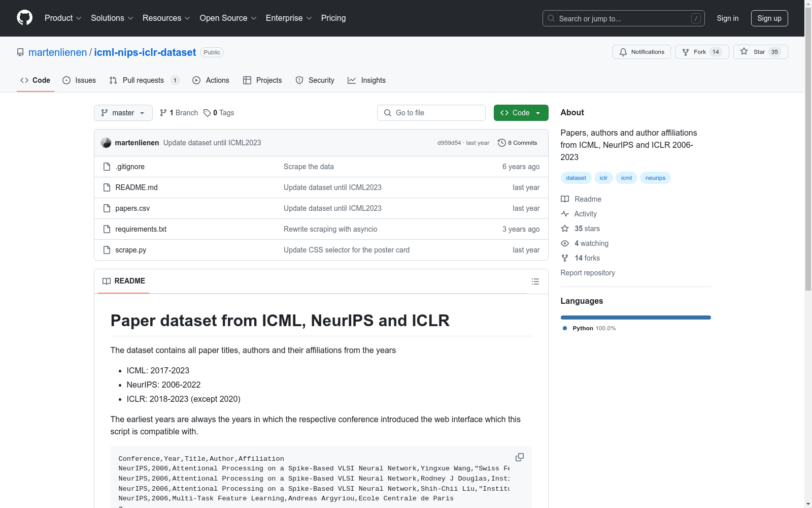Click the neurips topic tag

click(655, 178)
